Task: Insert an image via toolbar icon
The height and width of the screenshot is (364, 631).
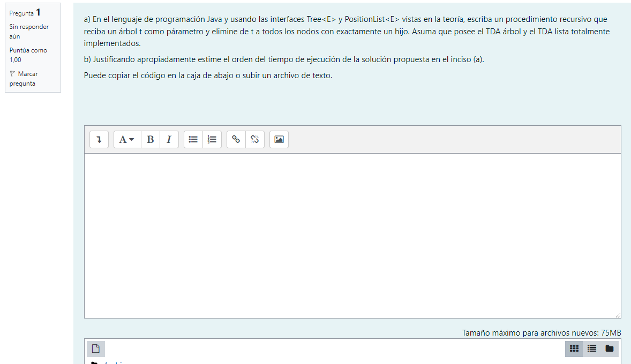Action: (279, 140)
